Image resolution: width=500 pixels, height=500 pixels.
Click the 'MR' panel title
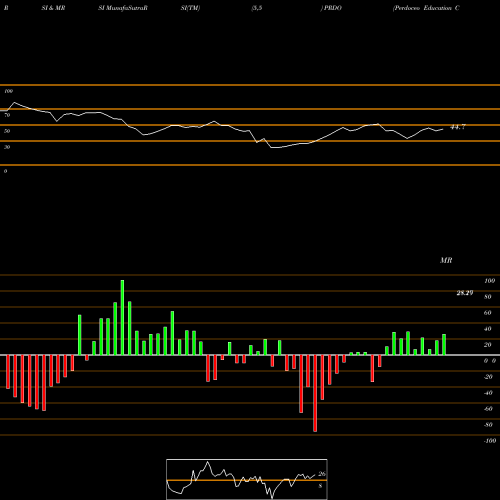pyautogui.click(x=446, y=260)
